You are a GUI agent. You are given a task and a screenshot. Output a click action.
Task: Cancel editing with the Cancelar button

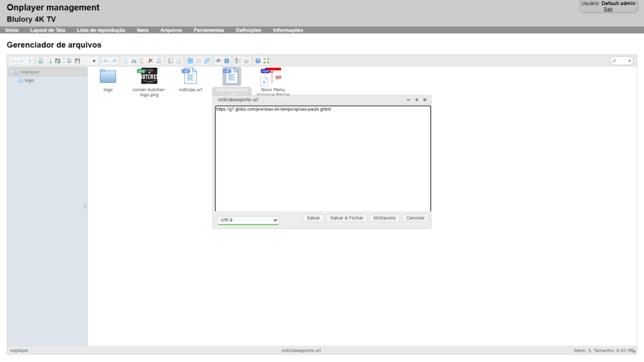point(415,218)
